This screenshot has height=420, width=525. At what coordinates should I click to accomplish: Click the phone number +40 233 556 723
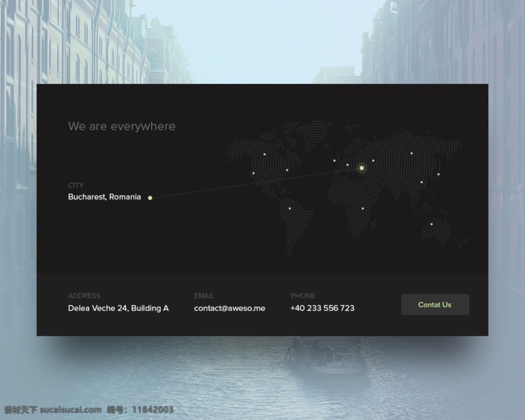[x=322, y=308]
